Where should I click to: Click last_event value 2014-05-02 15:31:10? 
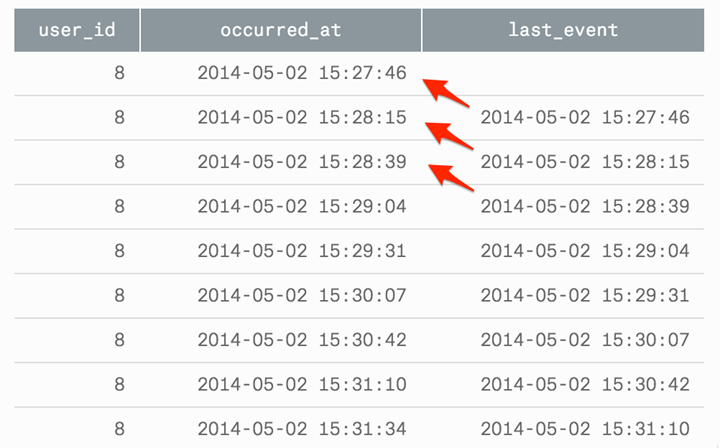(585, 429)
